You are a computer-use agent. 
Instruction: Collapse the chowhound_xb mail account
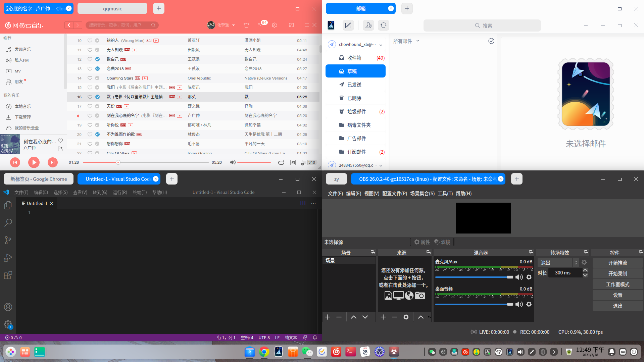(x=381, y=45)
